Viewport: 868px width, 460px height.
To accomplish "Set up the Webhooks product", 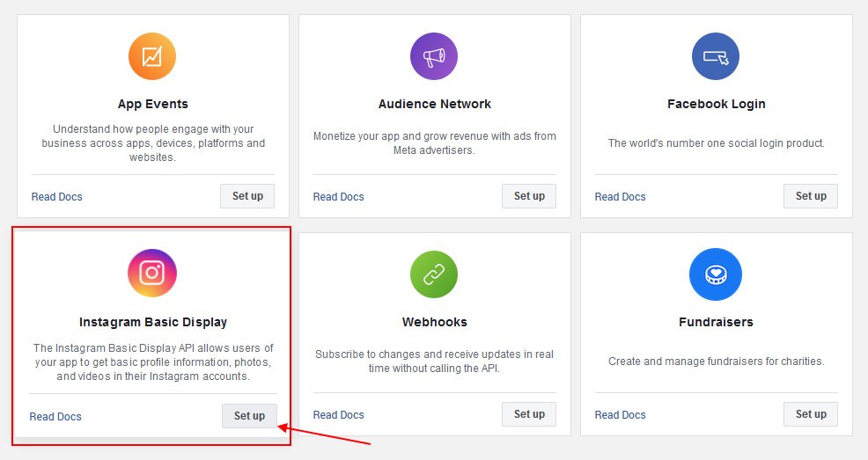I will pos(529,414).
